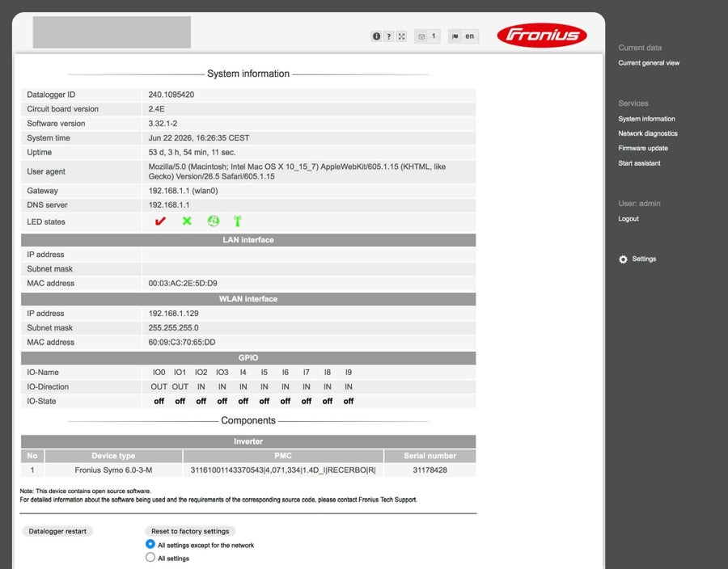
Task: Click the Fronius logo
Action: pyautogui.click(x=542, y=36)
